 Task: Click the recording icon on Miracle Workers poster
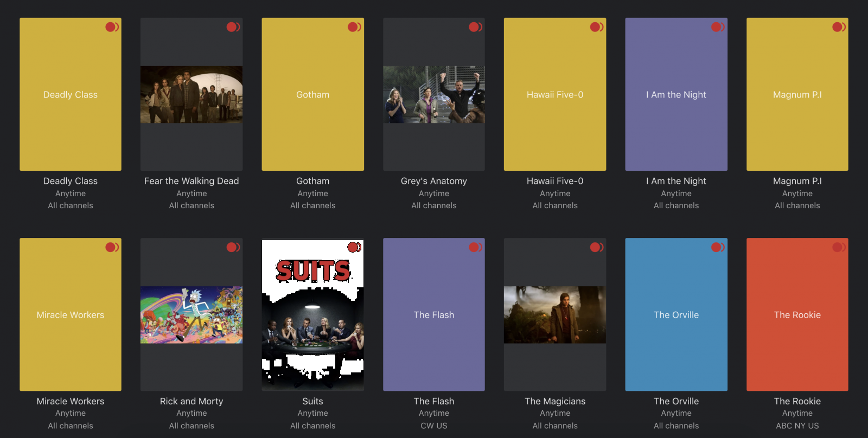[x=112, y=247]
